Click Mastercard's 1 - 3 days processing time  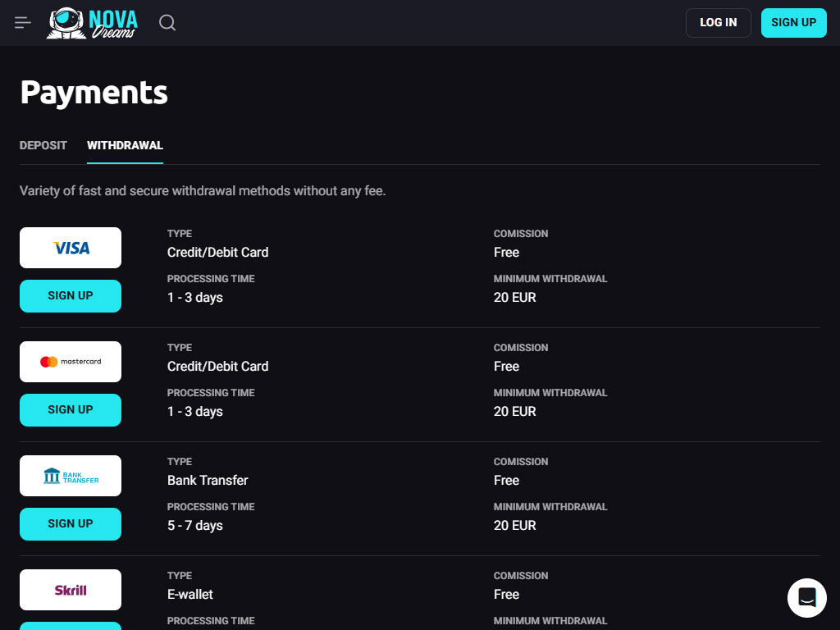point(195,412)
